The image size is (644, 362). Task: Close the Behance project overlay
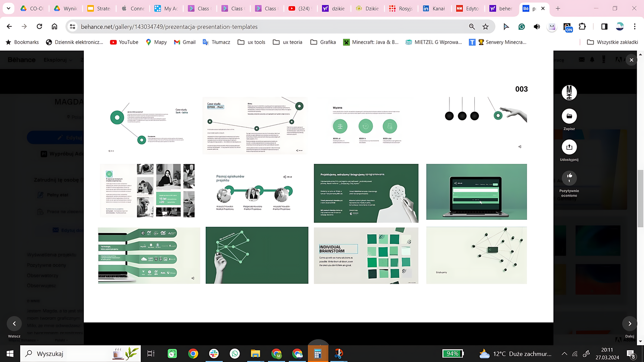[x=631, y=60]
